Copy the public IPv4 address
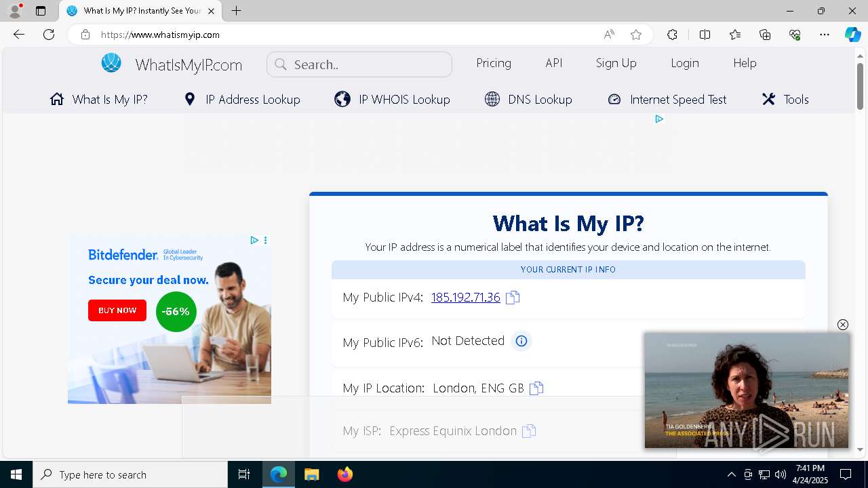The image size is (868, 488). 513,298
